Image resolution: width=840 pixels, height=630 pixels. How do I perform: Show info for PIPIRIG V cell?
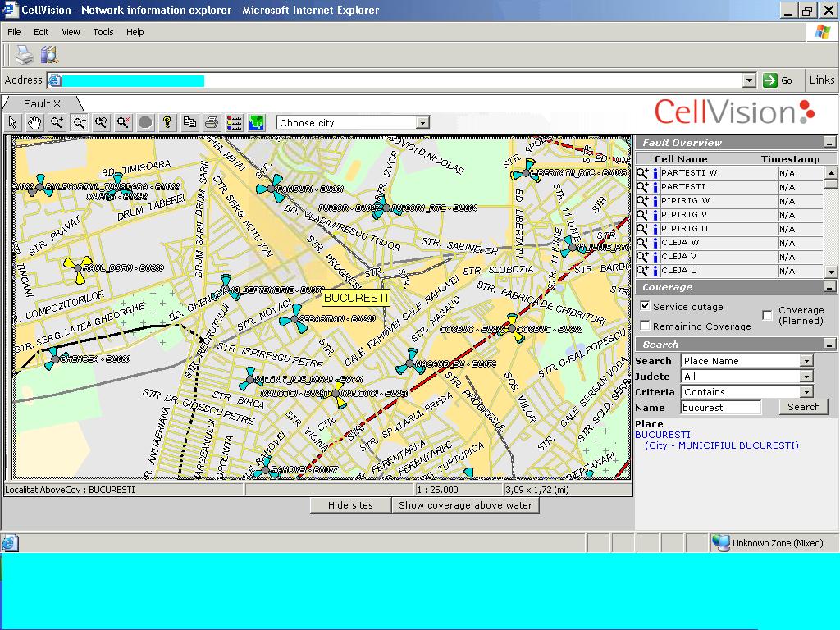655,215
